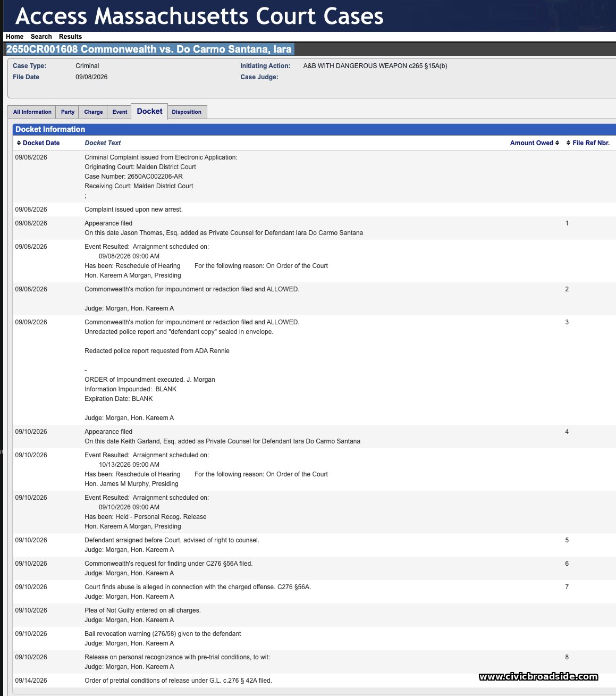Click the Jason Thomas, Esq. appearance entry

224,233
